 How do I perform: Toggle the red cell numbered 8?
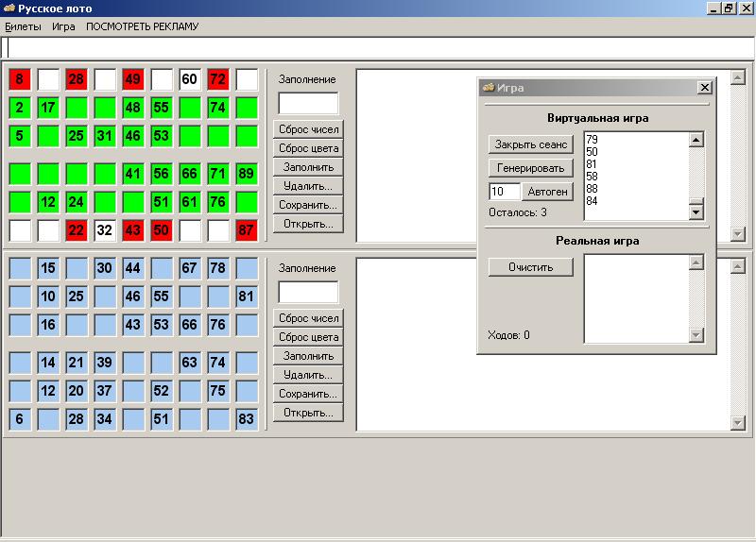[20, 79]
